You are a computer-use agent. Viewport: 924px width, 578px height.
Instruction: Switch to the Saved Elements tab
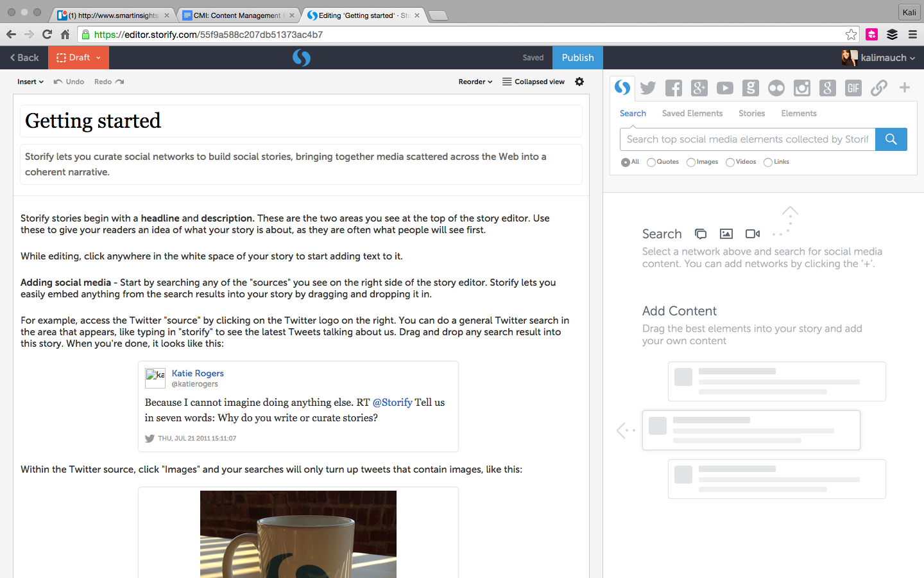coord(692,113)
